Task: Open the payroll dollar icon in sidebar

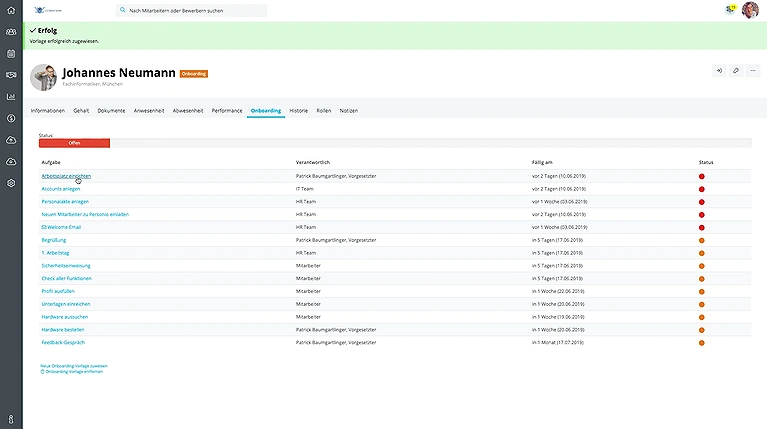Action: coord(11,118)
